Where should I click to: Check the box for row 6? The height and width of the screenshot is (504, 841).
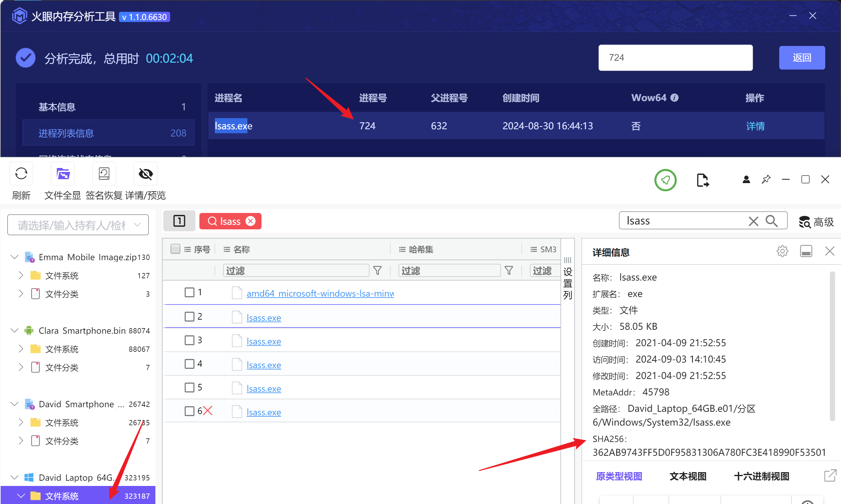coord(189,411)
